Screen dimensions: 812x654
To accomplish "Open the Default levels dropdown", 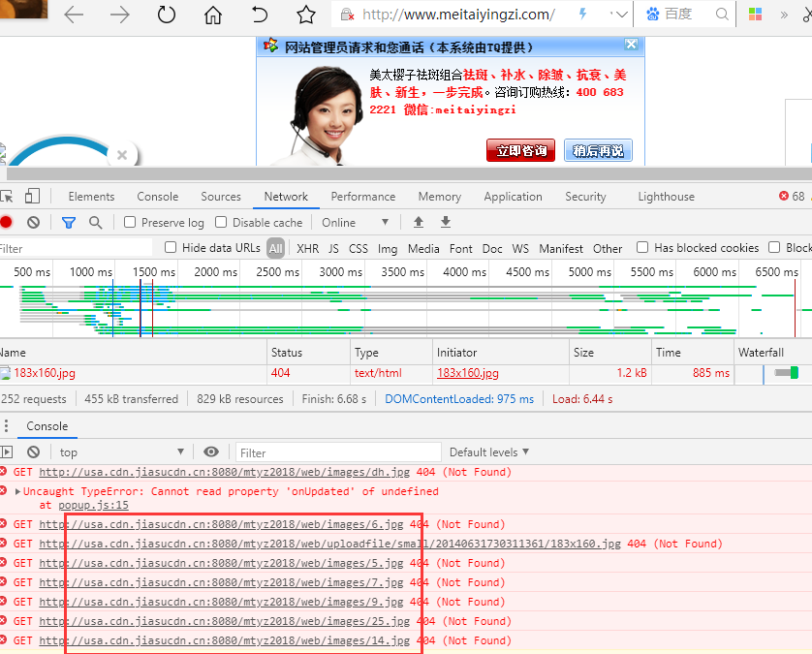I will 489,452.
